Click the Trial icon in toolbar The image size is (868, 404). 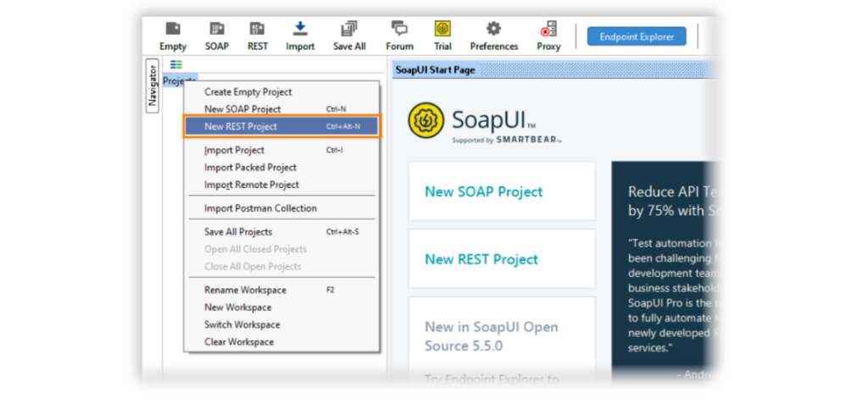[x=442, y=29]
